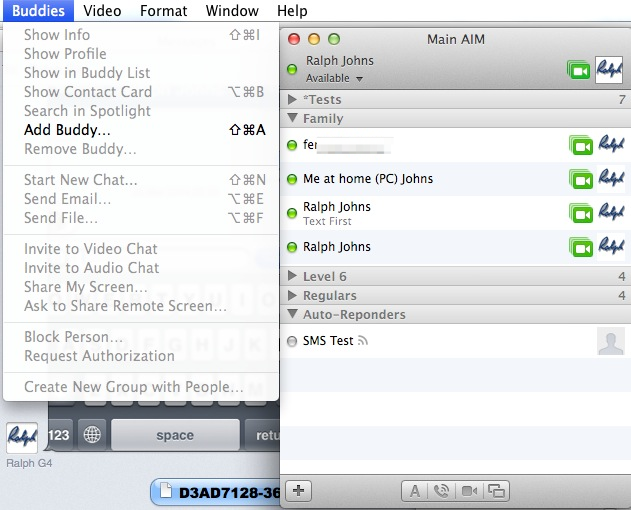
Task: Click the document icon of the D3AD7128 file
Action: tap(166, 491)
